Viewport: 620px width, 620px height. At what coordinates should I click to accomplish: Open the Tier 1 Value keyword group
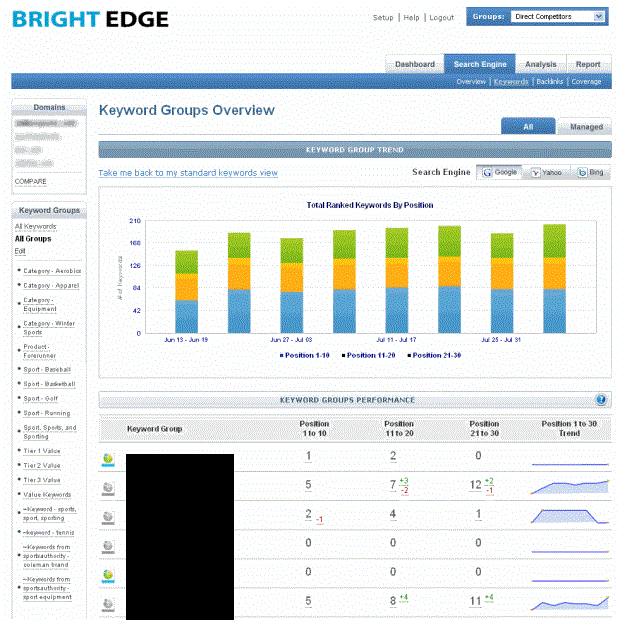[x=42, y=451]
